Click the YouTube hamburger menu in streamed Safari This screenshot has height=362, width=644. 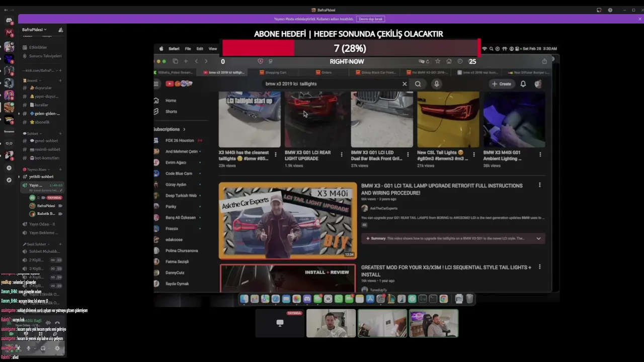156,84
